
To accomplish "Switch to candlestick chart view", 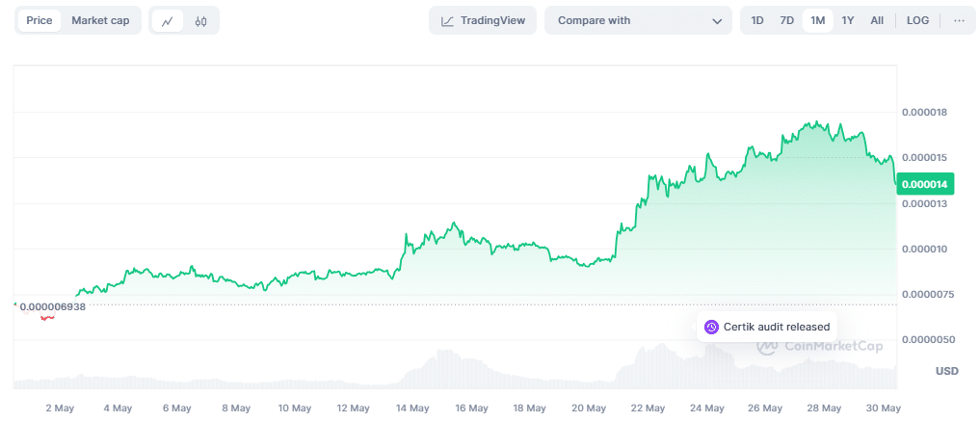I will pos(200,21).
